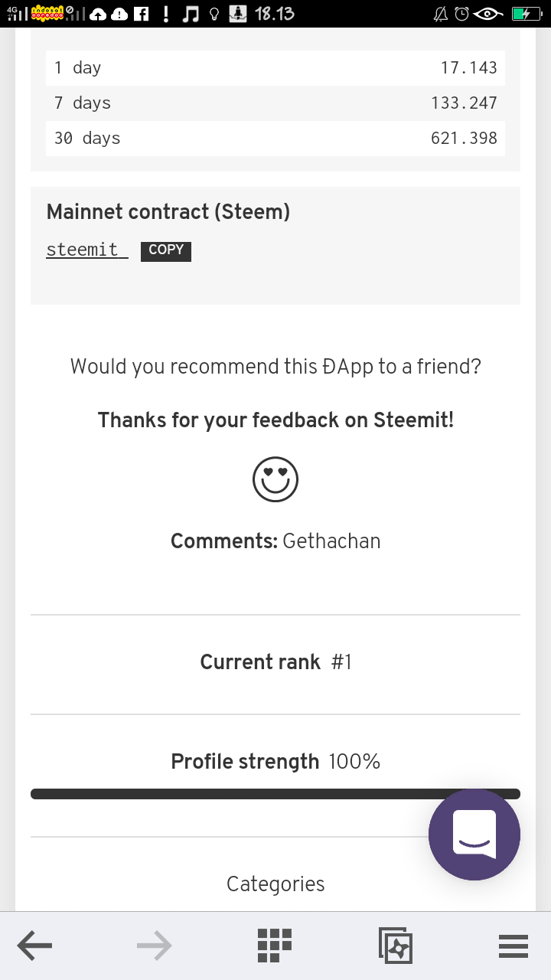Tap the Gethachan comment text
Image resolution: width=551 pixels, height=980 pixels.
coord(331,541)
